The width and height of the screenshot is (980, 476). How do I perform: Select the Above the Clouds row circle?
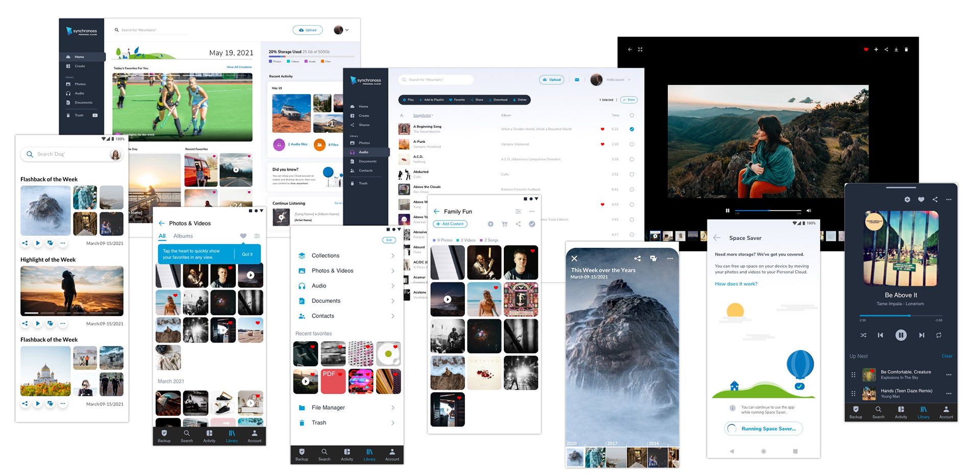click(x=632, y=189)
